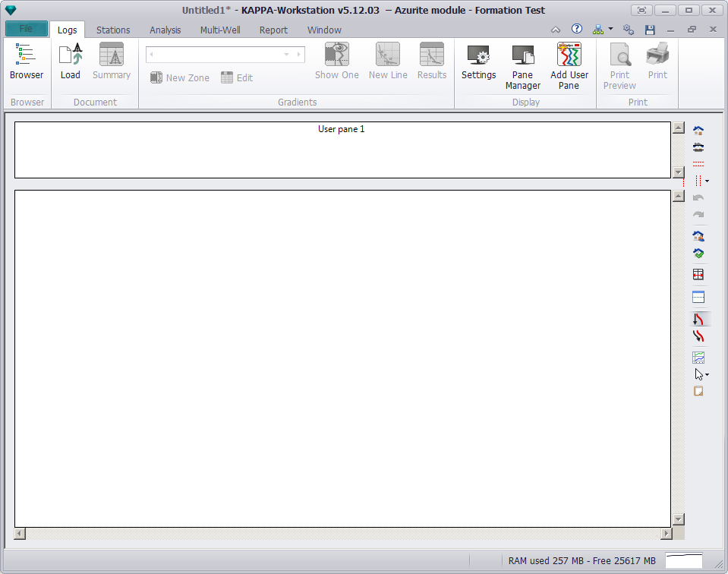Click the New Line icon

388,61
